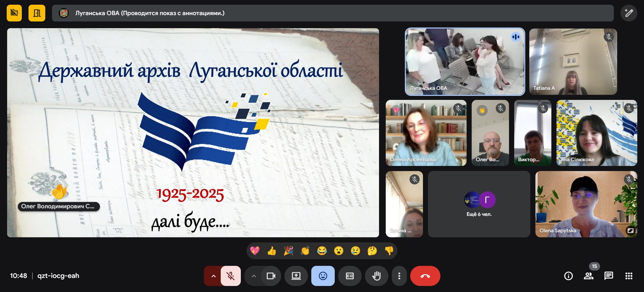This screenshot has width=644, height=292.
Task: Stop showing annotations with the yellow slash icon
Action: (x=14, y=13)
